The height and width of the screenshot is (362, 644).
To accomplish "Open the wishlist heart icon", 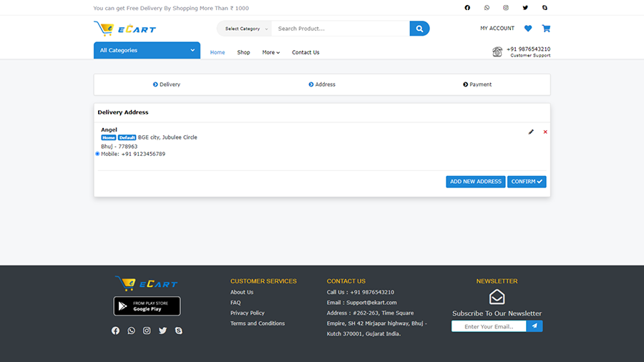I will tap(528, 29).
